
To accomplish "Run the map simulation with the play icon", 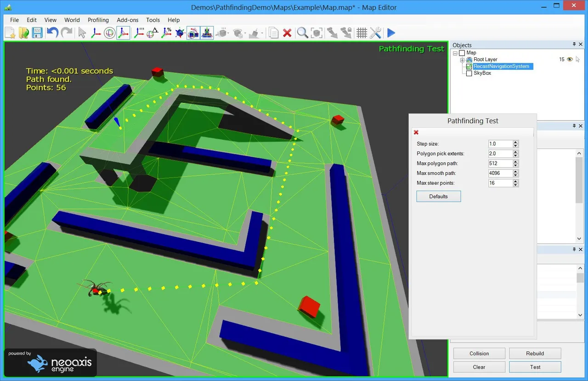I will click(x=391, y=33).
